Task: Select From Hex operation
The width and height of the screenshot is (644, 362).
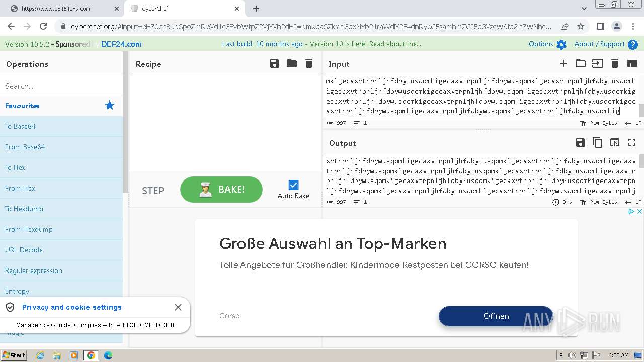Action: 61,188
